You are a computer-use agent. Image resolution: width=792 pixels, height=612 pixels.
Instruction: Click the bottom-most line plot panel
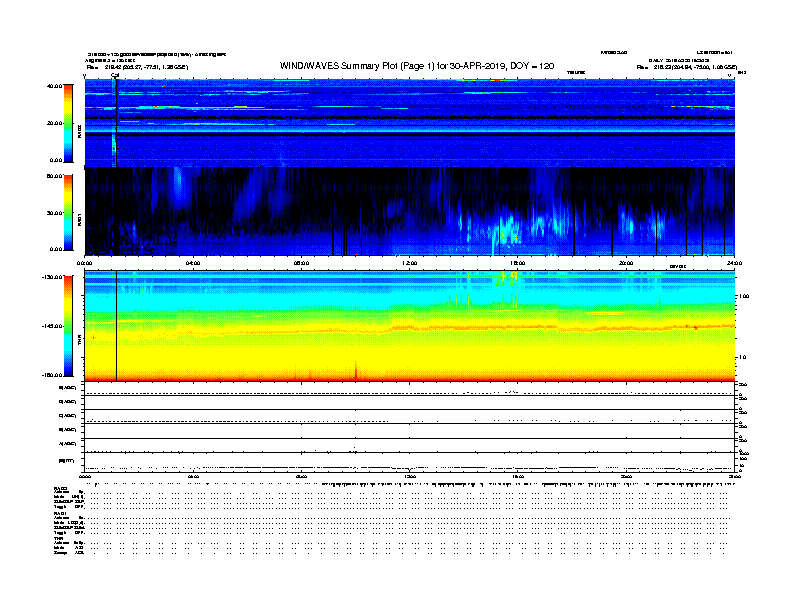(x=410, y=462)
